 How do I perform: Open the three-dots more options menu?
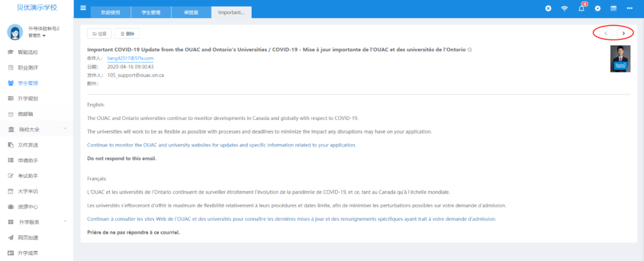(x=630, y=8)
